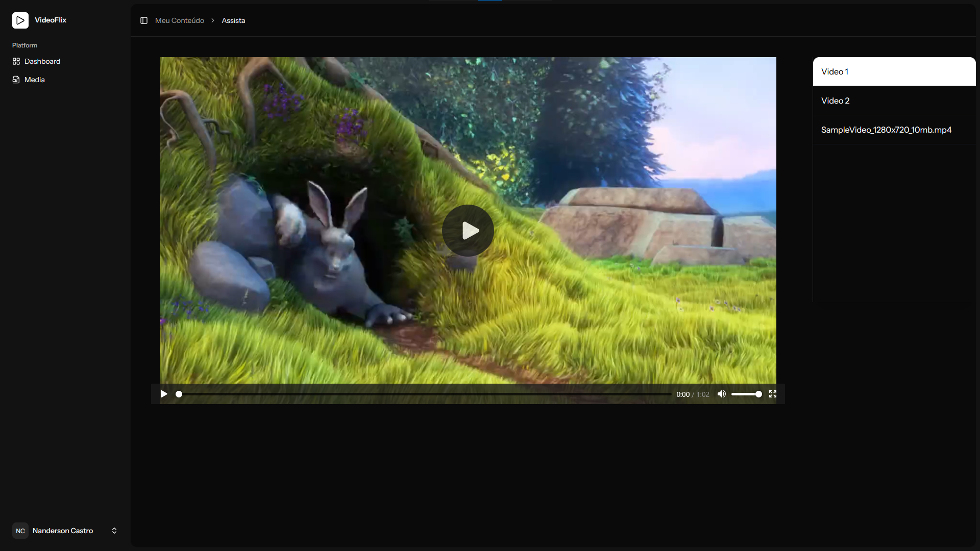This screenshot has width=980, height=551.
Task: Go to Meu Conteúdo breadcrumb link
Action: point(180,20)
